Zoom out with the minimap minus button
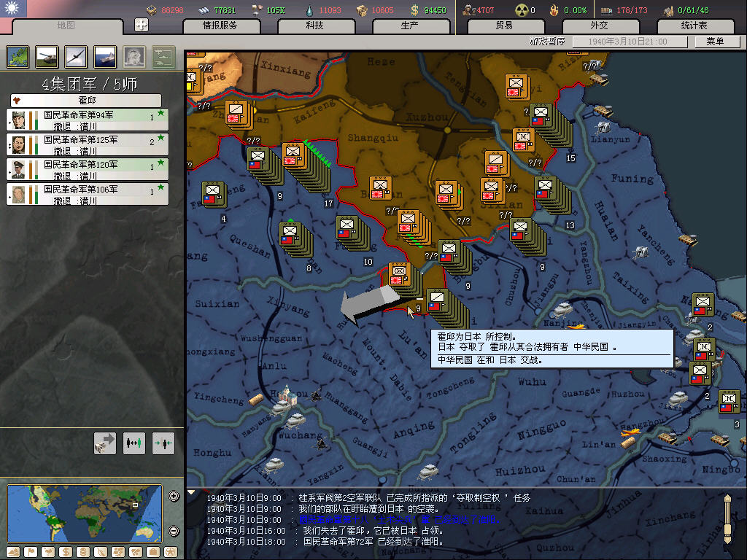Viewport: 747px width, 560px height. (174, 531)
